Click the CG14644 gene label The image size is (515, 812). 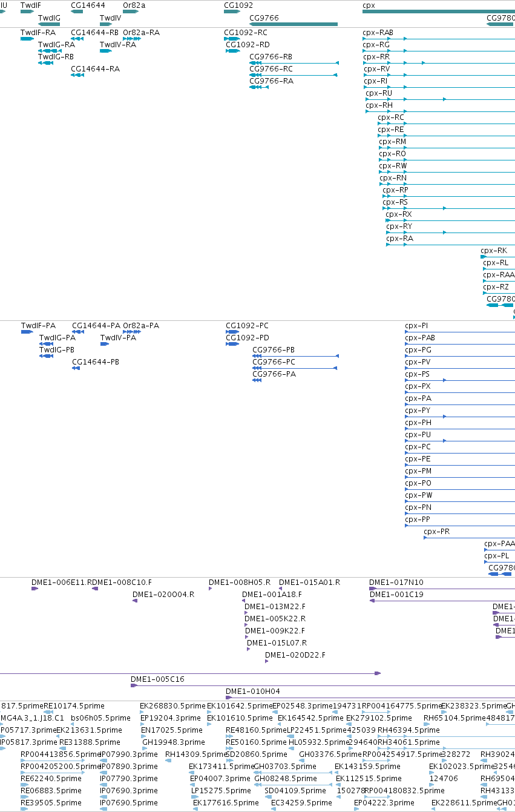pyautogui.click(x=88, y=5)
